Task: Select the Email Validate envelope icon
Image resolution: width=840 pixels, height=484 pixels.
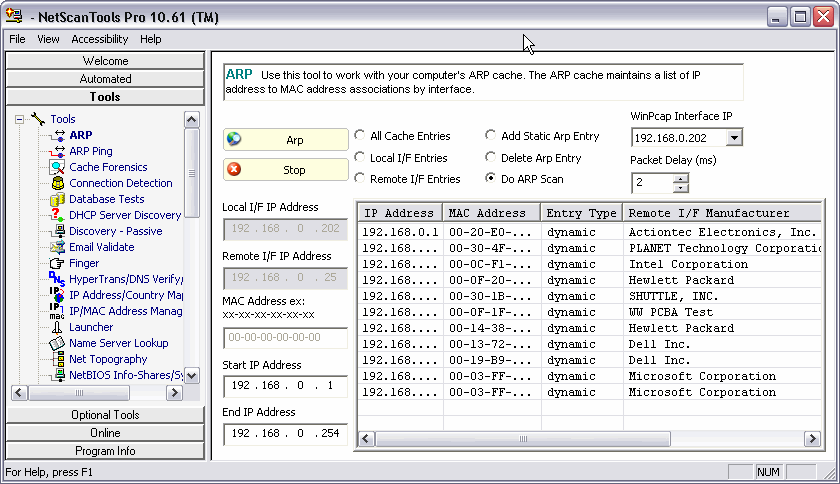Action: pos(57,247)
